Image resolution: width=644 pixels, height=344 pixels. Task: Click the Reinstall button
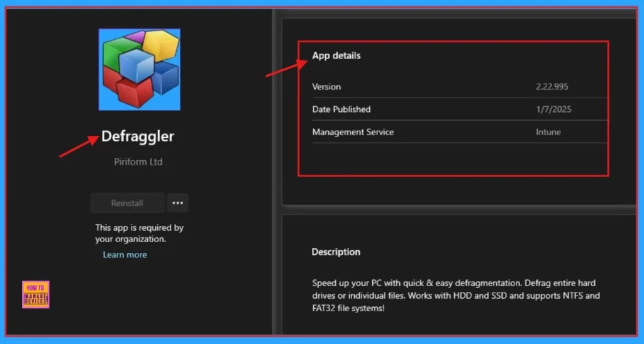click(x=127, y=203)
